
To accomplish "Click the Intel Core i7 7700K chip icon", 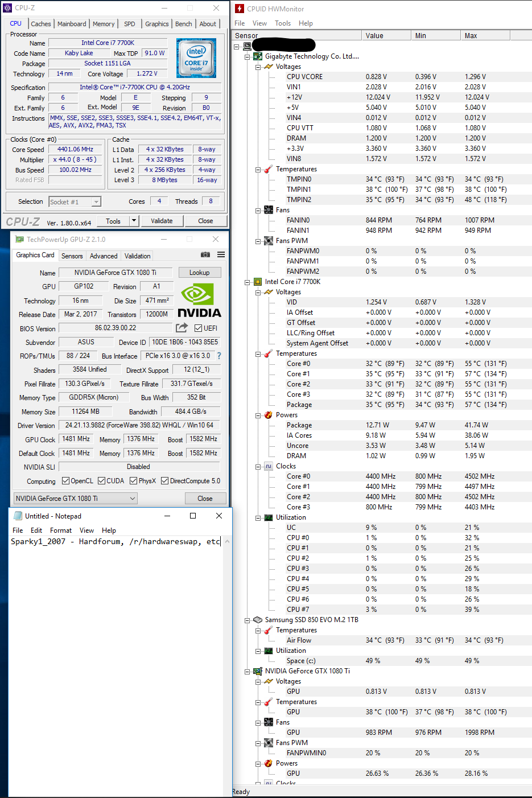I will 258,282.
